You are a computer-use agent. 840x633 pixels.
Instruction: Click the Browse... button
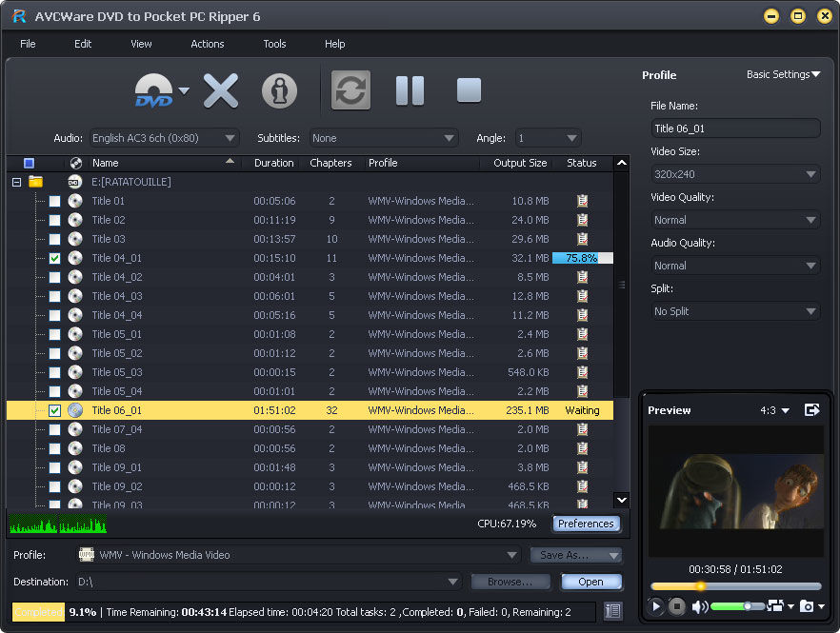510,582
